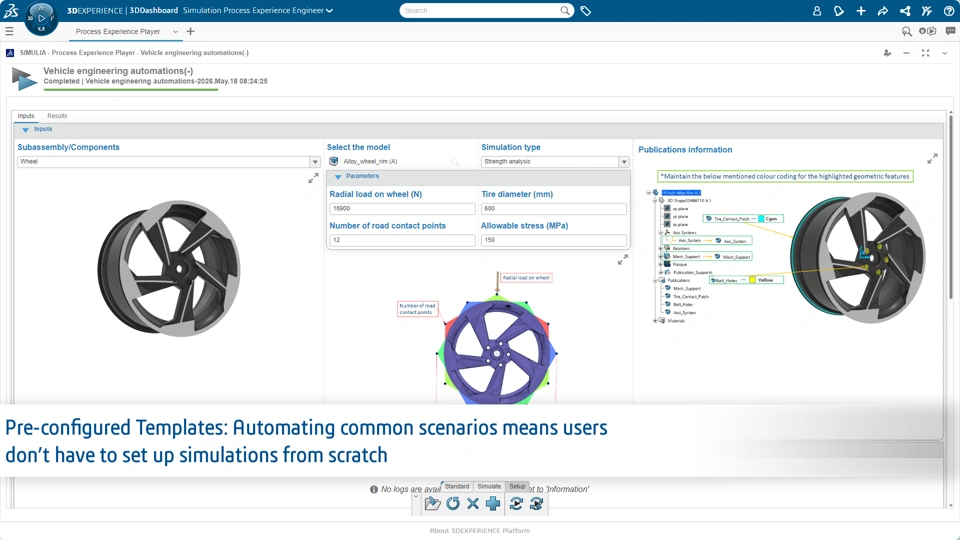Click the widget fullscreen arrows icon

(x=926, y=53)
